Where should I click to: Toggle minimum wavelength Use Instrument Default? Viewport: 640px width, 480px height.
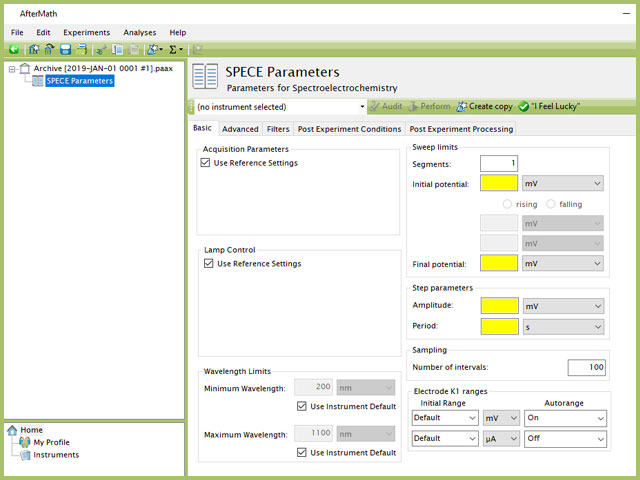pos(302,406)
